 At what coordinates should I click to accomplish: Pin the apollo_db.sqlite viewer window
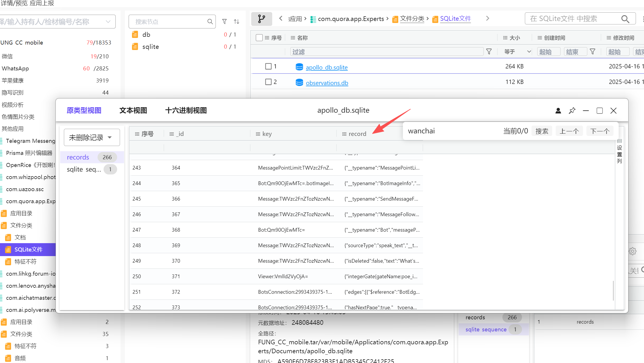click(x=572, y=111)
